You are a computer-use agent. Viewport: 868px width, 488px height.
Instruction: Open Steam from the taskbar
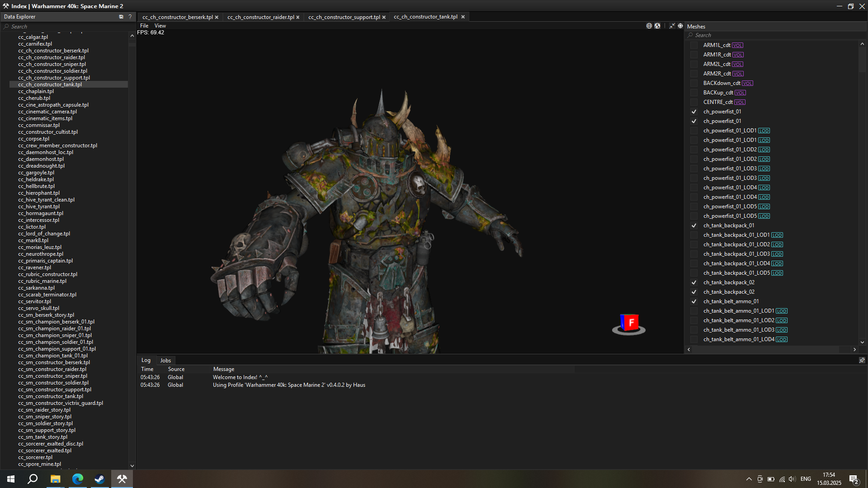click(x=99, y=479)
